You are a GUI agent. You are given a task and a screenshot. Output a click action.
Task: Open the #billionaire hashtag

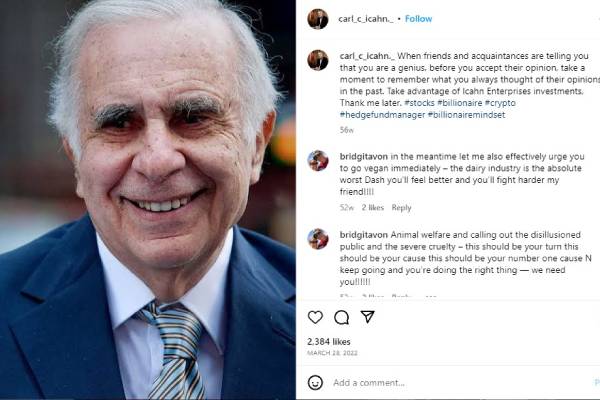click(x=460, y=103)
